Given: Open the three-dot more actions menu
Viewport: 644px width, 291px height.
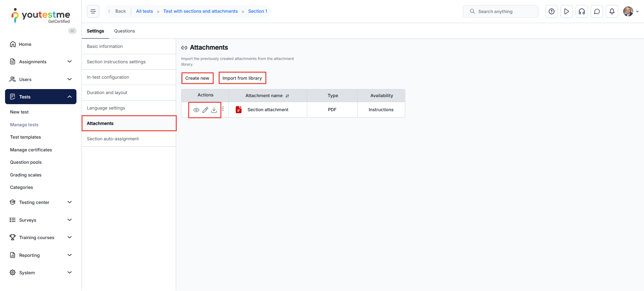Looking at the screenshot, I should tap(223, 109).
